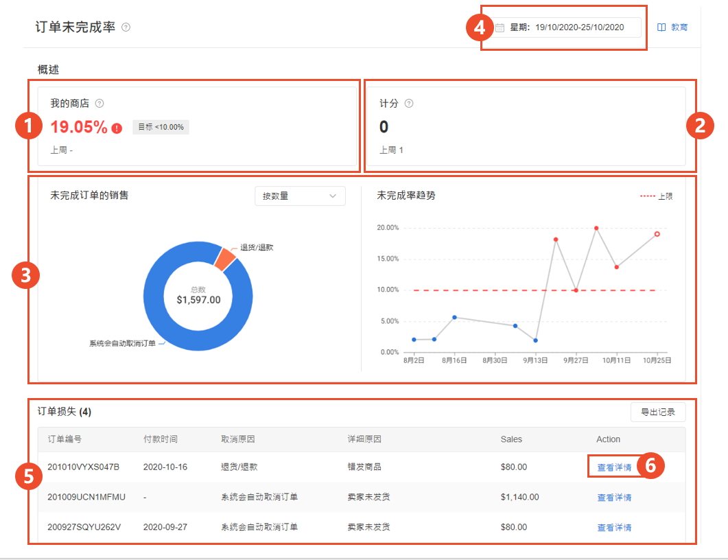The width and height of the screenshot is (728, 560).
Task: Click 订单编号 column header
Action: pyautogui.click(x=64, y=439)
